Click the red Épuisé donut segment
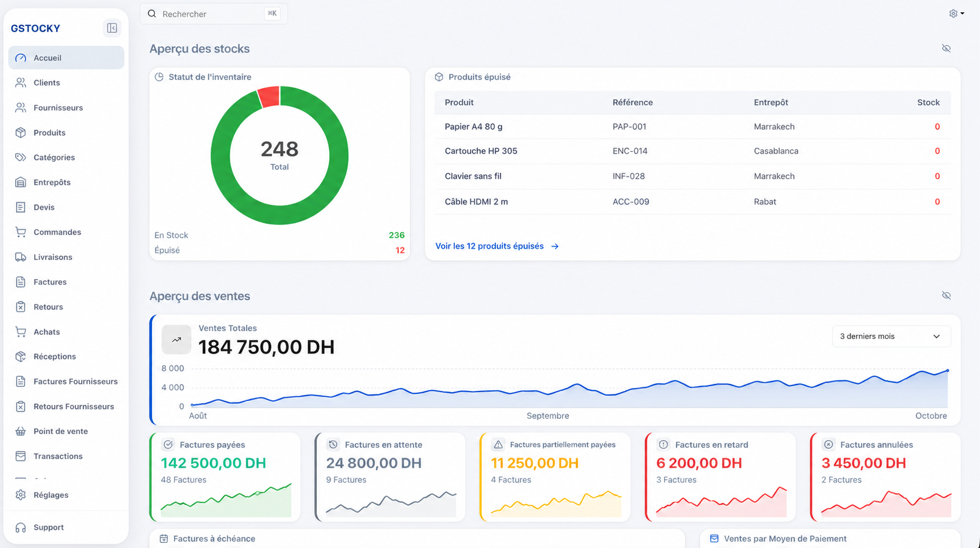980x548 pixels. click(x=268, y=97)
